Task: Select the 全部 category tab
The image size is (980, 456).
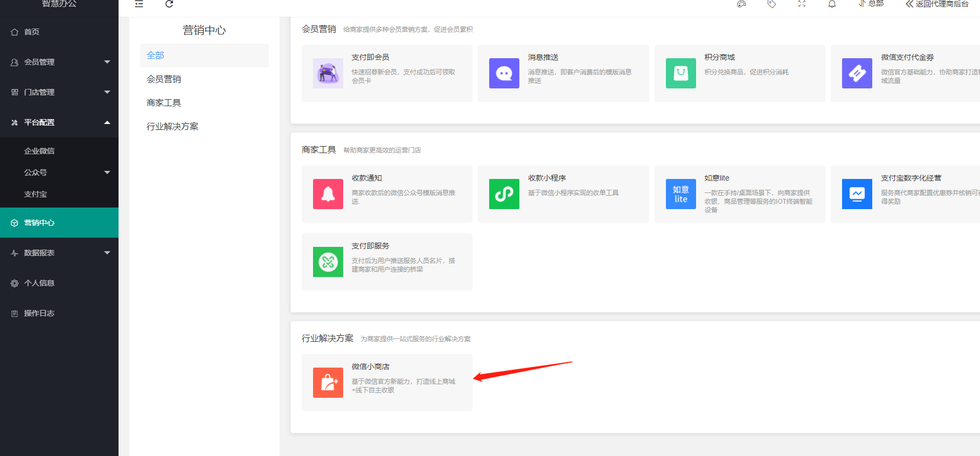Action: tap(204, 56)
